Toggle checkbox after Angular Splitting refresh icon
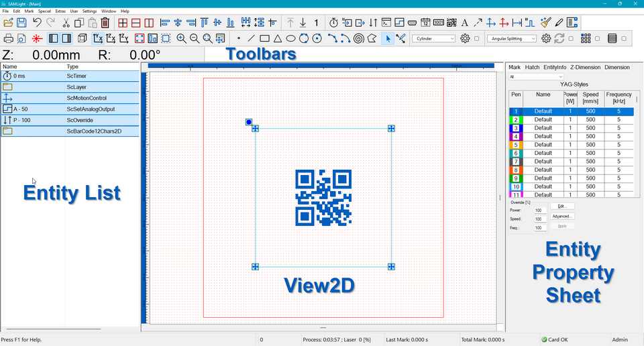644x346 pixels. [x=572, y=39]
